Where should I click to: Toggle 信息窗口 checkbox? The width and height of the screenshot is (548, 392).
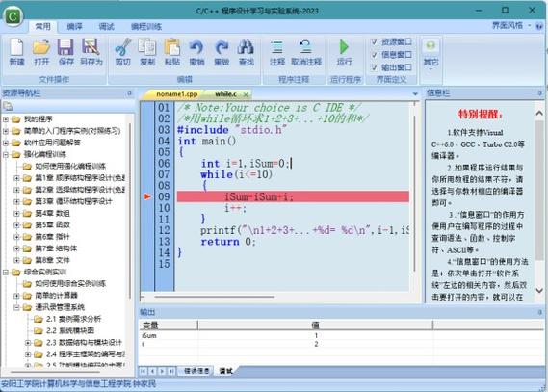click(375, 55)
